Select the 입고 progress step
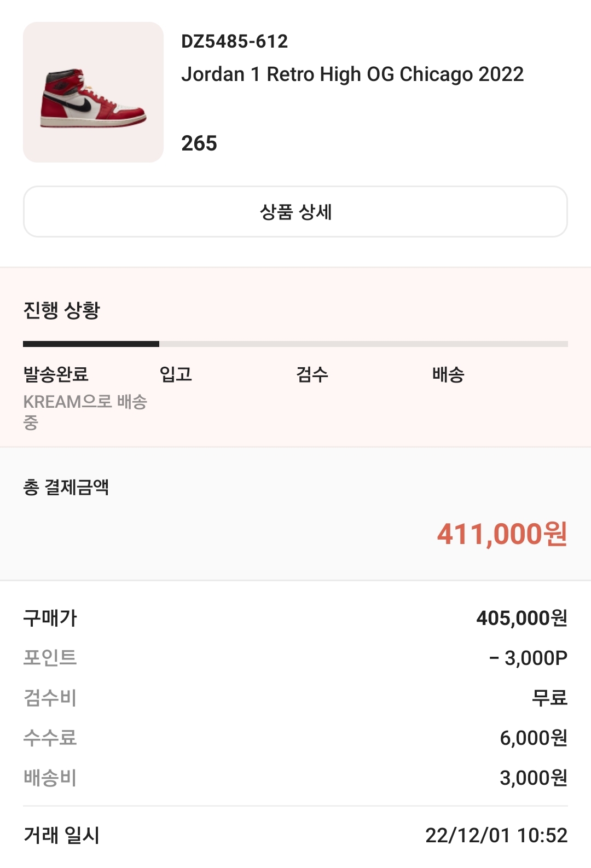Image resolution: width=591 pixels, height=868 pixels. click(x=176, y=374)
